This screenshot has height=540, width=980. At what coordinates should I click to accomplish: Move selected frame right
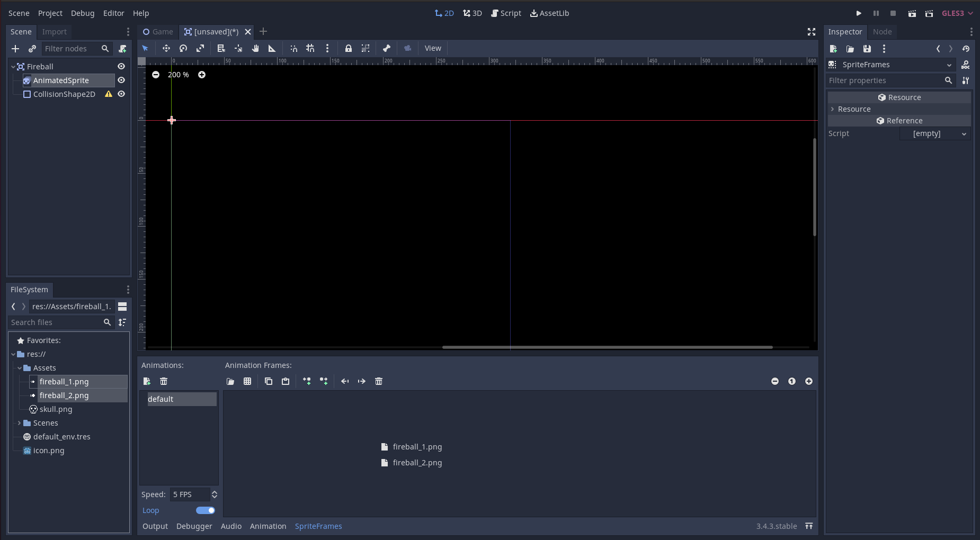point(362,381)
